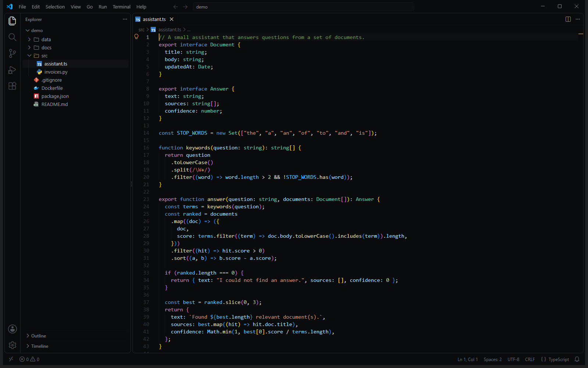Go back using the navigation arrow
588x368 pixels.
coord(176,7)
